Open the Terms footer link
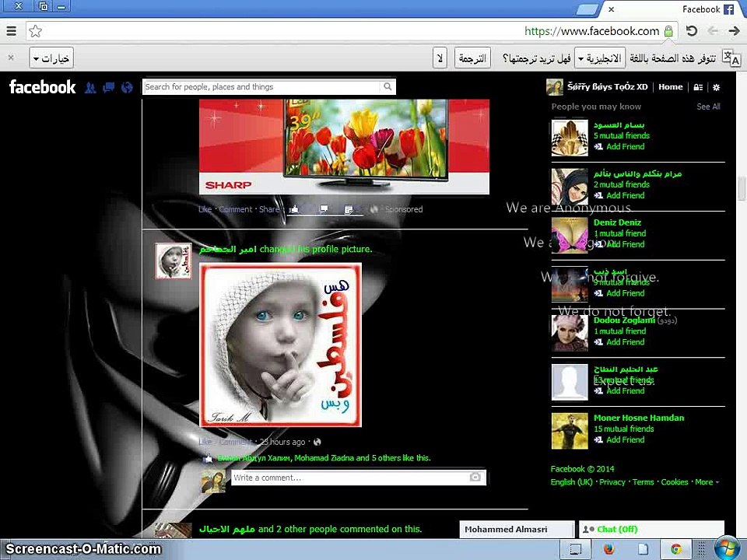Image resolution: width=747 pixels, height=560 pixels. click(643, 482)
